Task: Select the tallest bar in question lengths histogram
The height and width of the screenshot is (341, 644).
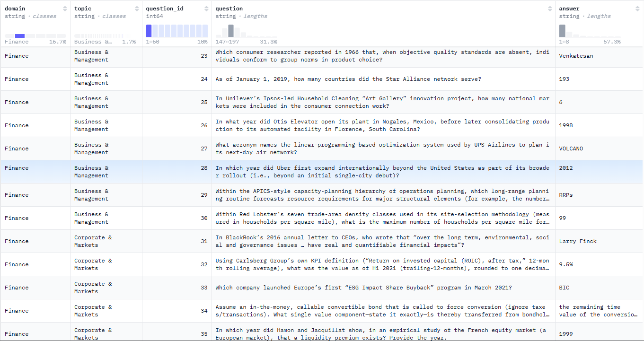Action: [x=231, y=31]
